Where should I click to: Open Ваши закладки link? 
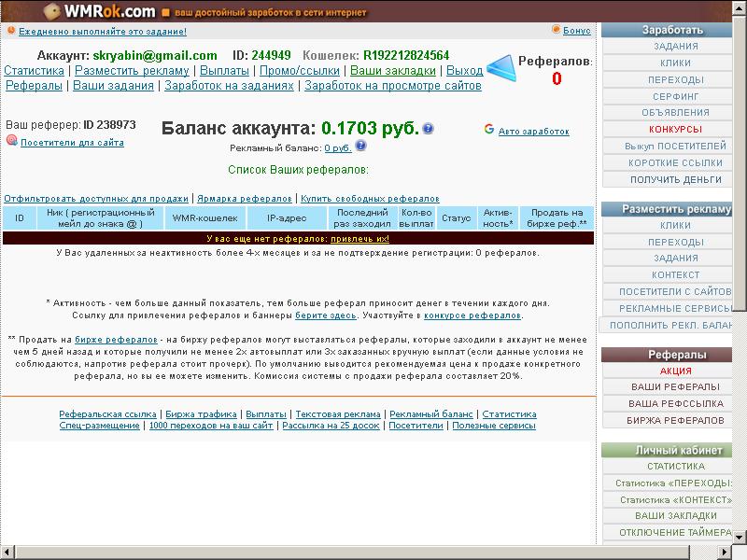click(393, 71)
